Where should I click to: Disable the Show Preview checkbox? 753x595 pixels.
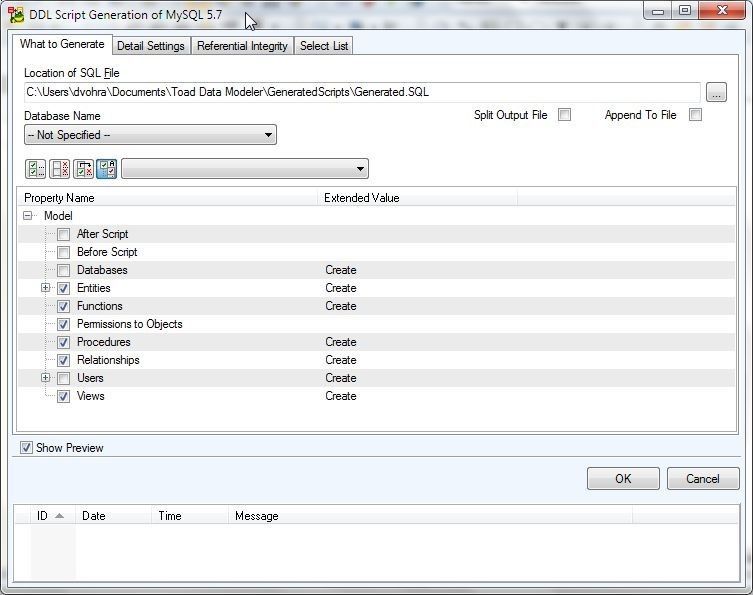coord(26,448)
